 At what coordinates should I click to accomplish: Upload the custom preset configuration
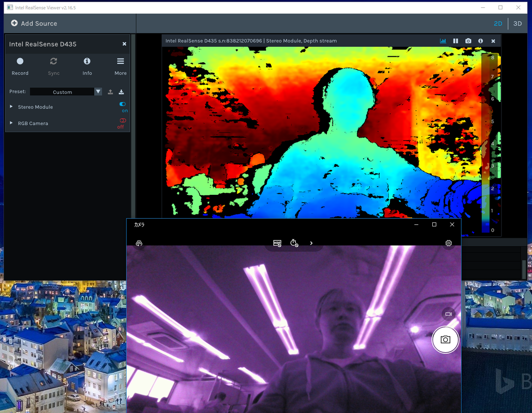coord(111,91)
